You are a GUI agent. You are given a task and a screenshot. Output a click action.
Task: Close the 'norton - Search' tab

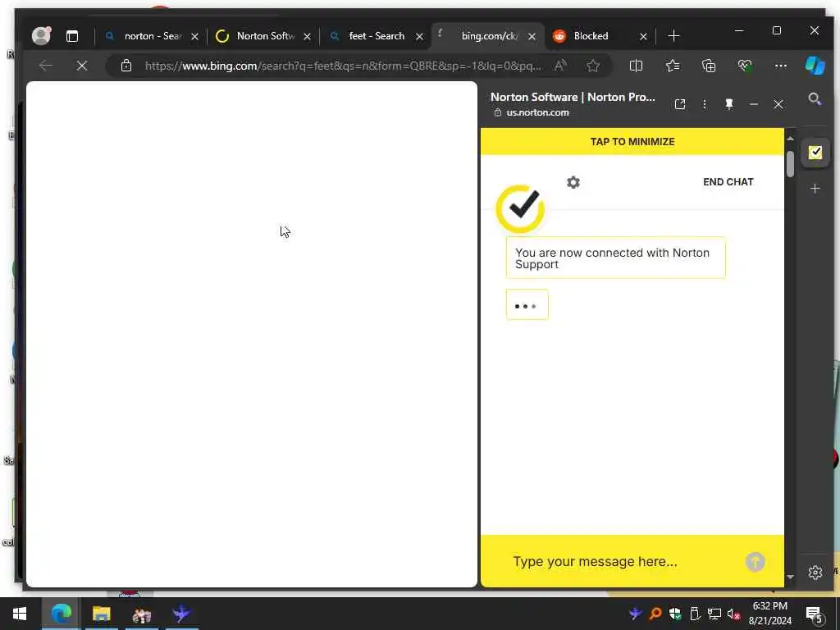click(195, 36)
